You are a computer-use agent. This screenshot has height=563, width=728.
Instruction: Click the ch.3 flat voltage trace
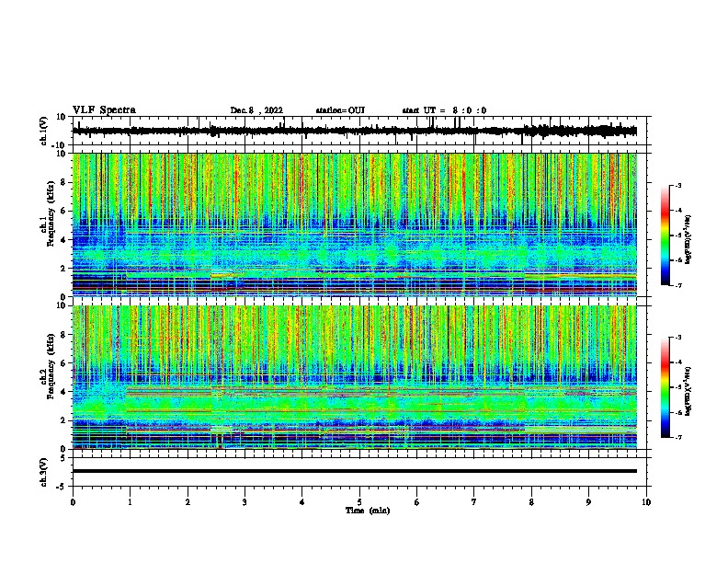(x=354, y=471)
